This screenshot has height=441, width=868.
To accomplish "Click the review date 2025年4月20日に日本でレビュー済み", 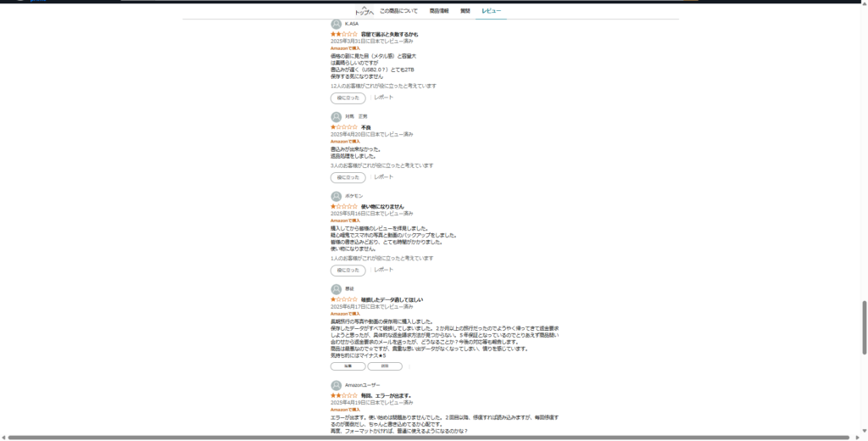I will coord(371,134).
